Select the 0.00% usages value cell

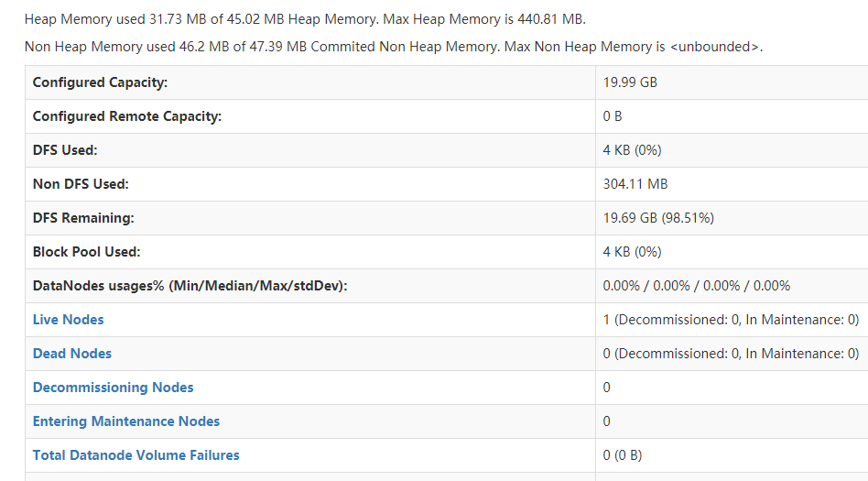coord(696,286)
